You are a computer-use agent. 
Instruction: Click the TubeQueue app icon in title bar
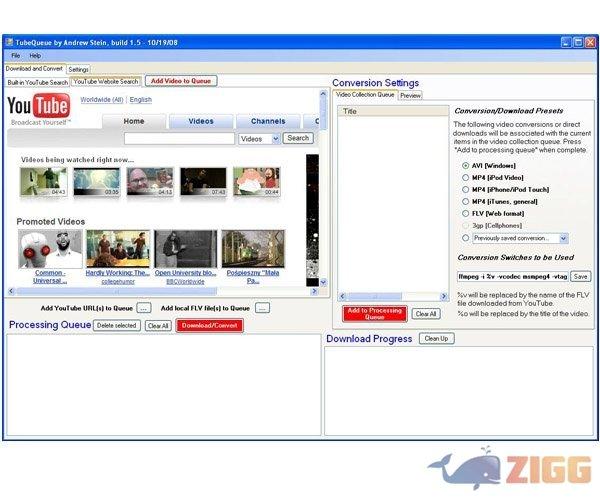(9, 43)
